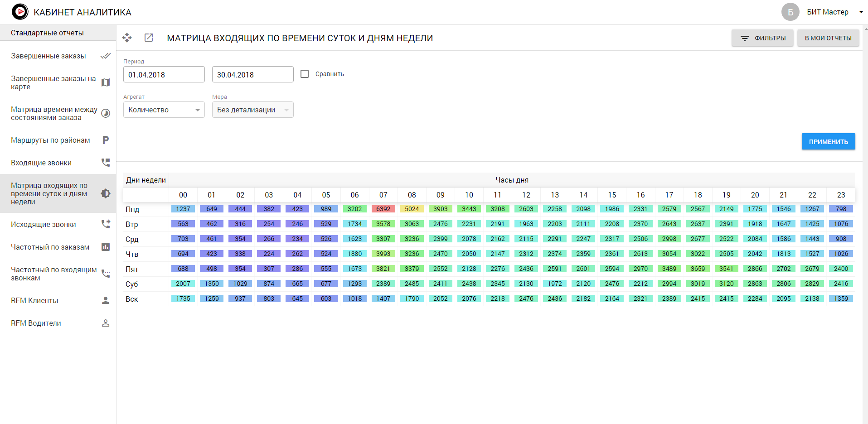
Task: Open report in new window icon
Action: pos(149,38)
